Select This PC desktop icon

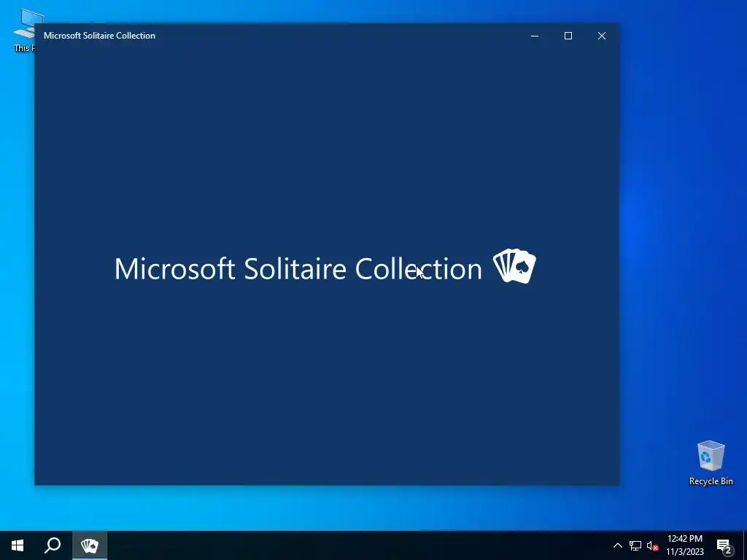tap(23, 29)
